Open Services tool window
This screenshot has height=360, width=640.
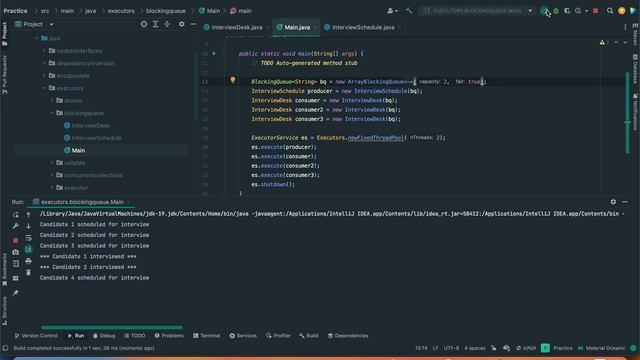click(243, 336)
